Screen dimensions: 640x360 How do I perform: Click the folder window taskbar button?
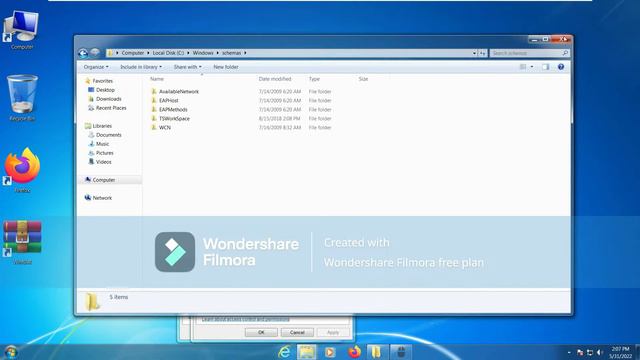coord(377,352)
